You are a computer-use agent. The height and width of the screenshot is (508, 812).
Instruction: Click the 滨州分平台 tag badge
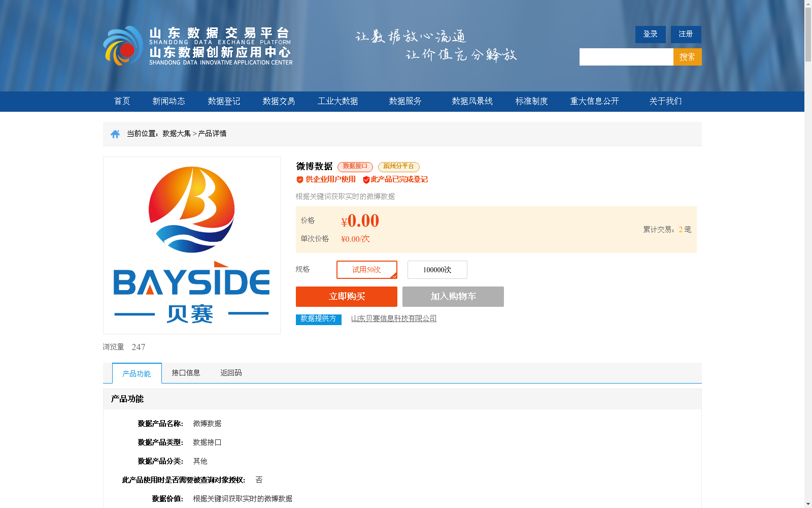(399, 167)
